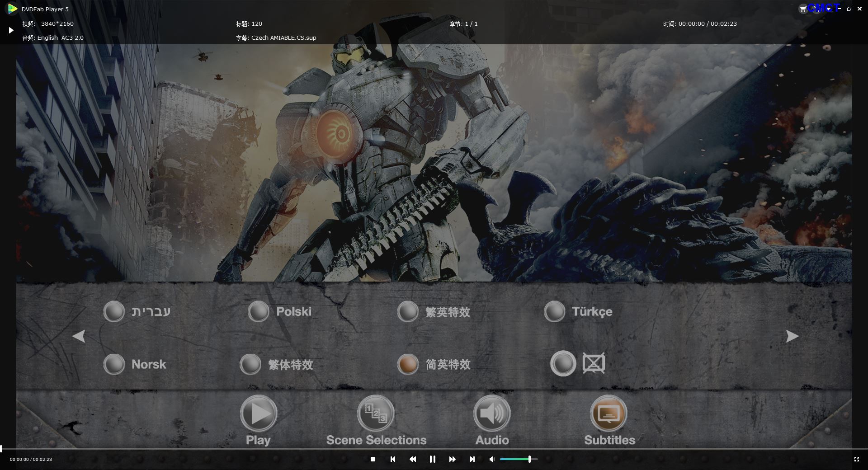This screenshot has width=868, height=470.
Task: Go to next subtitle page with right arrow
Action: pyautogui.click(x=792, y=336)
